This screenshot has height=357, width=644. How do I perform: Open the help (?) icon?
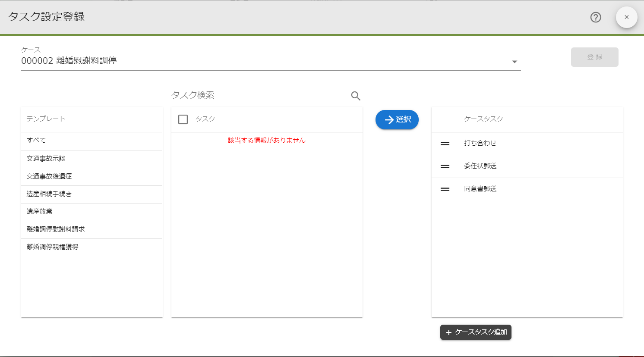[x=595, y=17]
